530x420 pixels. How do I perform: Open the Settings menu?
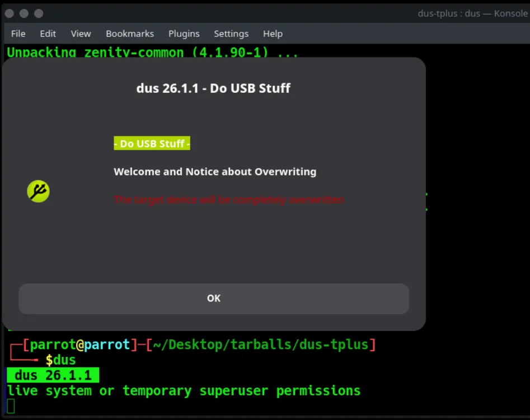[231, 34]
